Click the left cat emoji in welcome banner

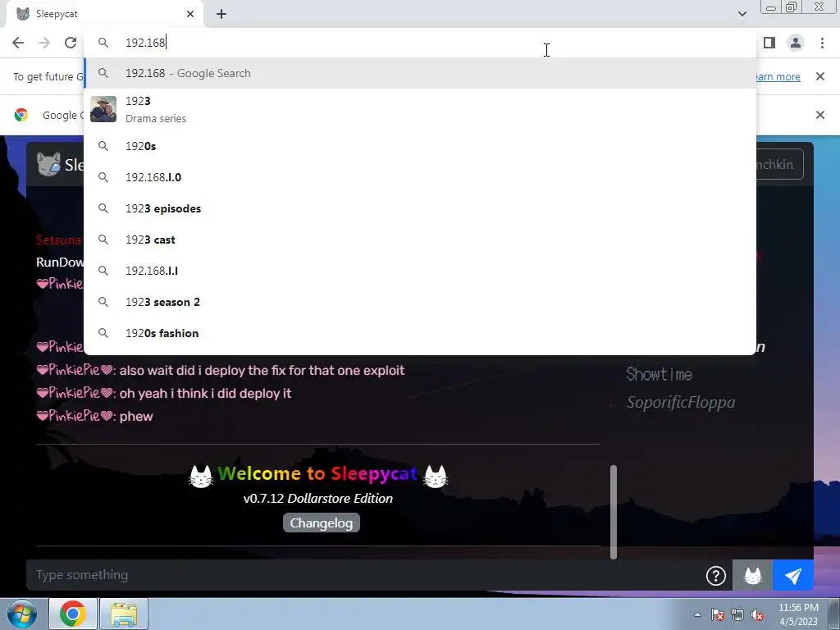(201, 476)
